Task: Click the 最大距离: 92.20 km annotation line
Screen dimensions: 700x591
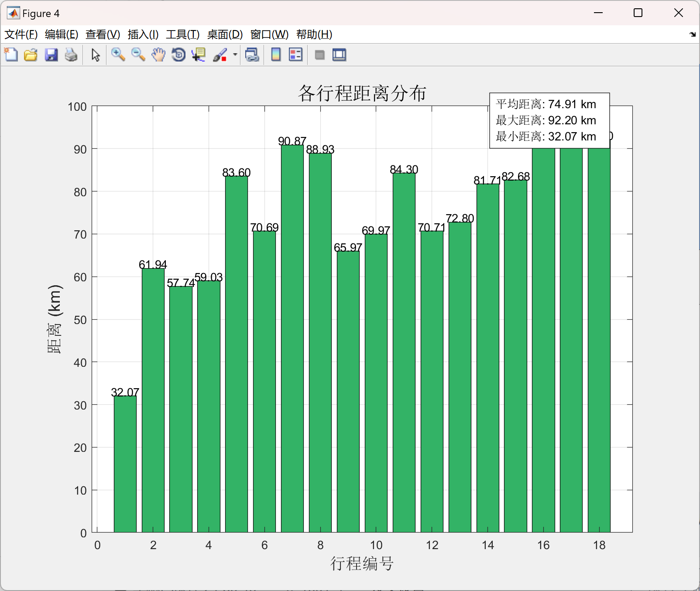Action: point(546,120)
